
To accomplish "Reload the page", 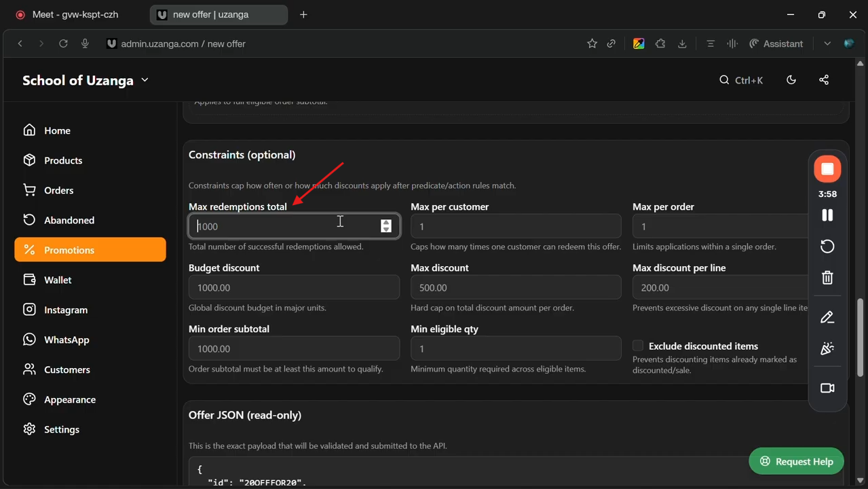I will [63, 43].
